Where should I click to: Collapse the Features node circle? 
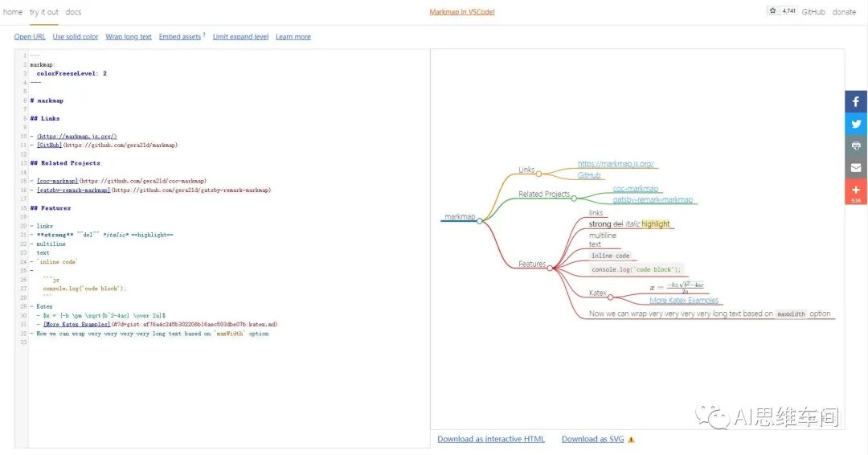pyautogui.click(x=550, y=268)
